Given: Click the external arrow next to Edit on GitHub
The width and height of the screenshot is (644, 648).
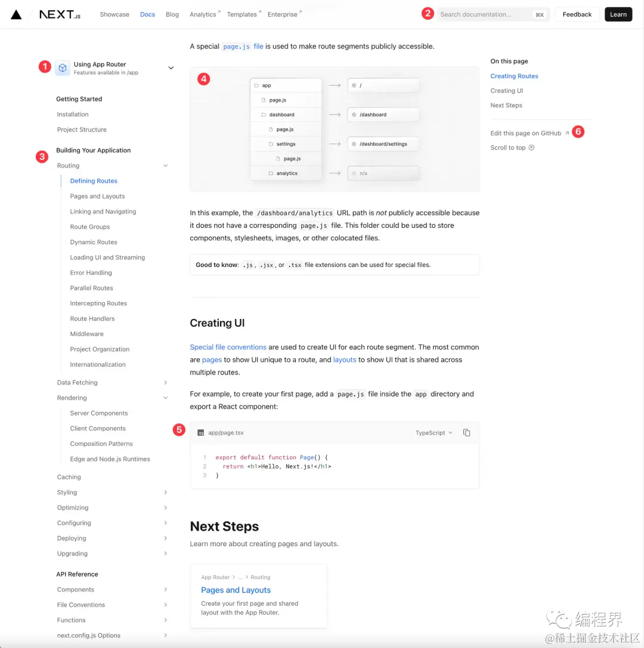Looking at the screenshot, I should [566, 133].
